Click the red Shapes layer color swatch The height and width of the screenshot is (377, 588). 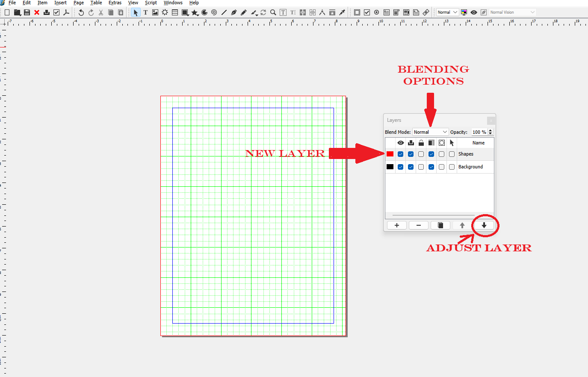point(390,154)
